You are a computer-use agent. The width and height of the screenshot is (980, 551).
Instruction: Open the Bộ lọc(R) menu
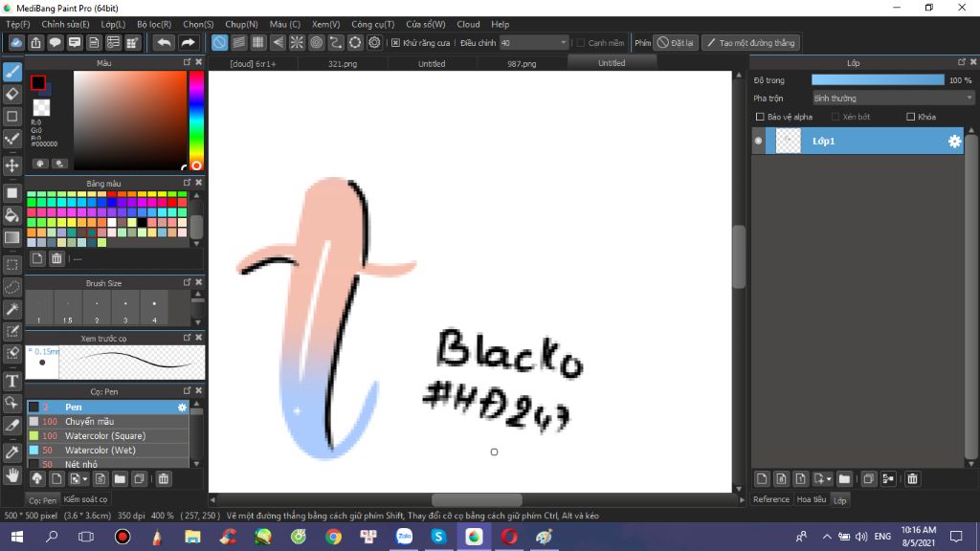click(x=154, y=24)
